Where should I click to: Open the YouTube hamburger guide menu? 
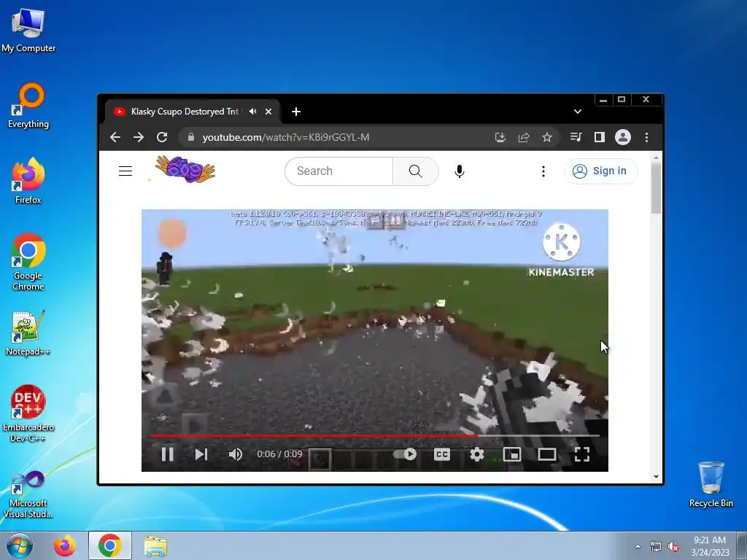point(125,171)
